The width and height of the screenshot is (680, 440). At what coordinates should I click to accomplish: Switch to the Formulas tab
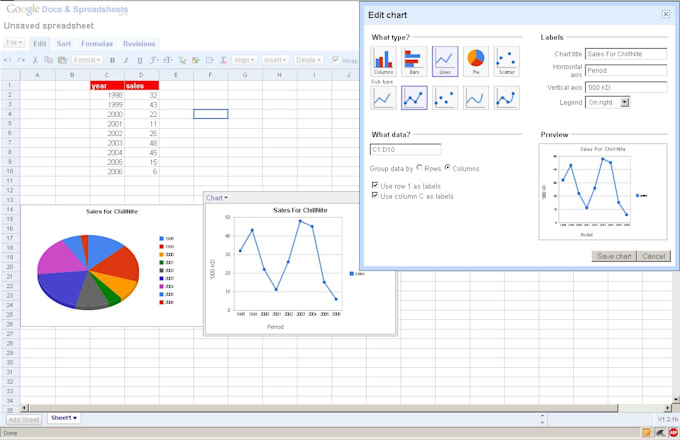(97, 44)
